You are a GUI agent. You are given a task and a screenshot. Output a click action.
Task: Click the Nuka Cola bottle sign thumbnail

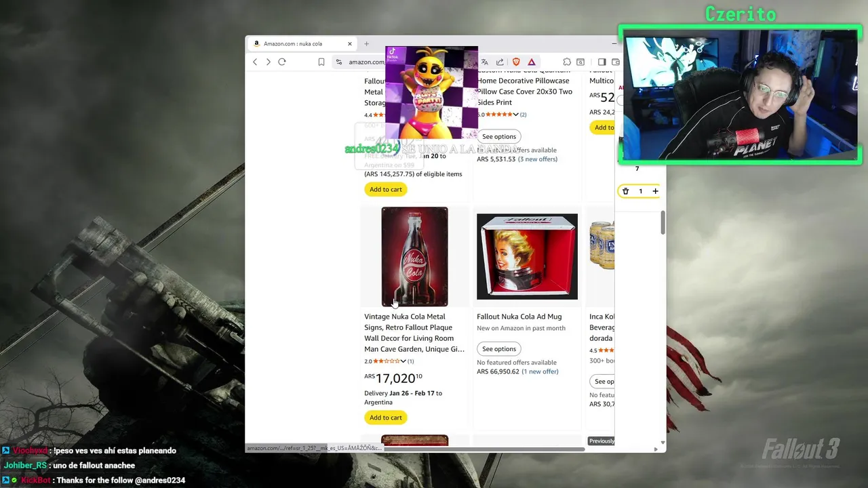click(414, 257)
